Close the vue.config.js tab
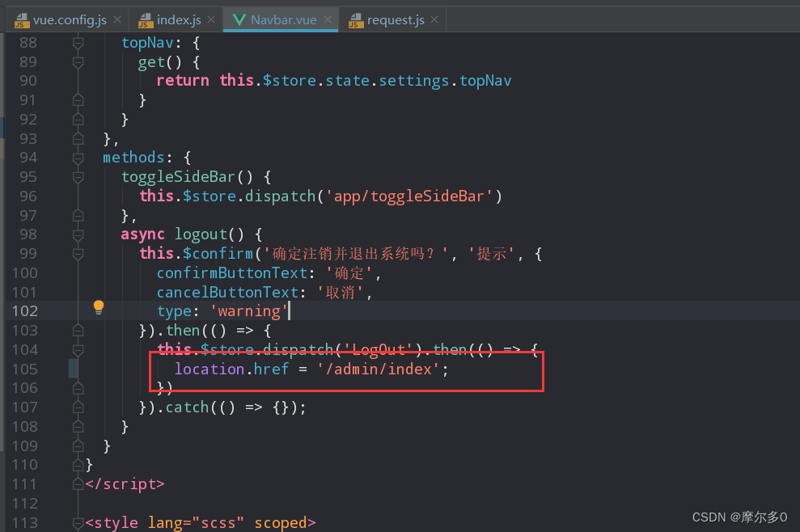800x532 pixels. (117, 20)
